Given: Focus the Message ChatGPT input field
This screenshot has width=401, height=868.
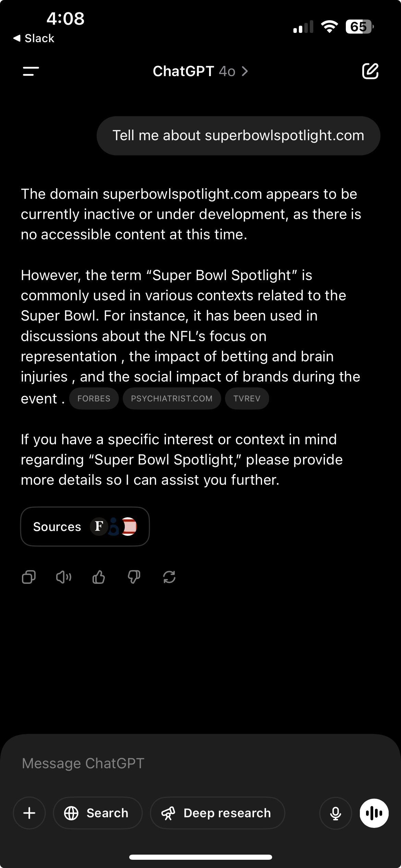Looking at the screenshot, I should coord(200,763).
